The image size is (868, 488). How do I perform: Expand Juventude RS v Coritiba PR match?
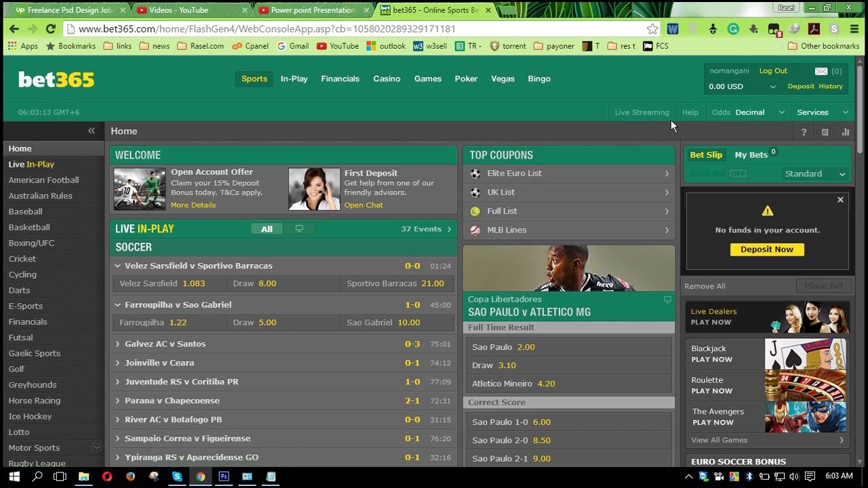[117, 382]
